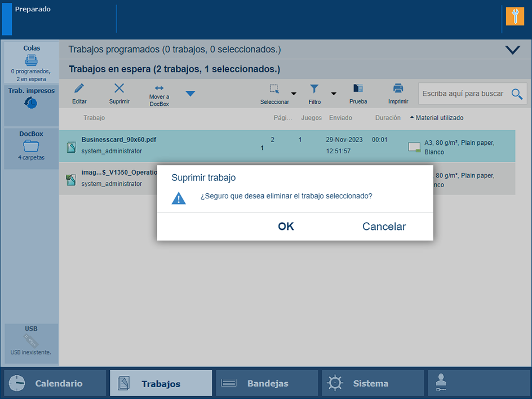This screenshot has width=532, height=399.
Task: Open the Filtro dropdown arrow
Action: pyautogui.click(x=334, y=94)
